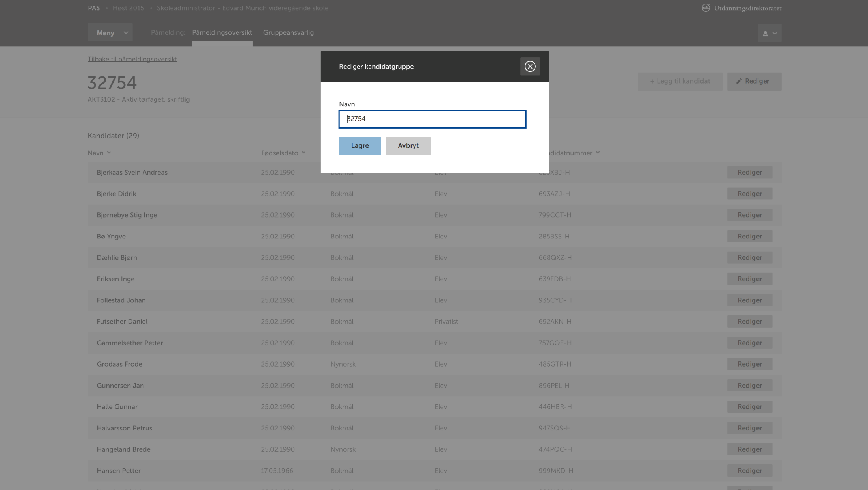This screenshot has height=490, width=868.
Task: Edit candidate Halle Gunnar
Action: (x=749, y=407)
